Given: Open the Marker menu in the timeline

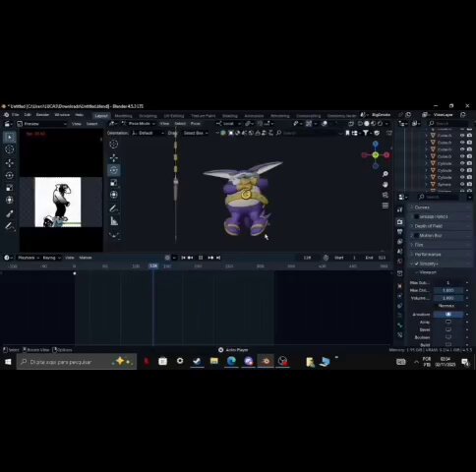Looking at the screenshot, I should tap(86, 258).
